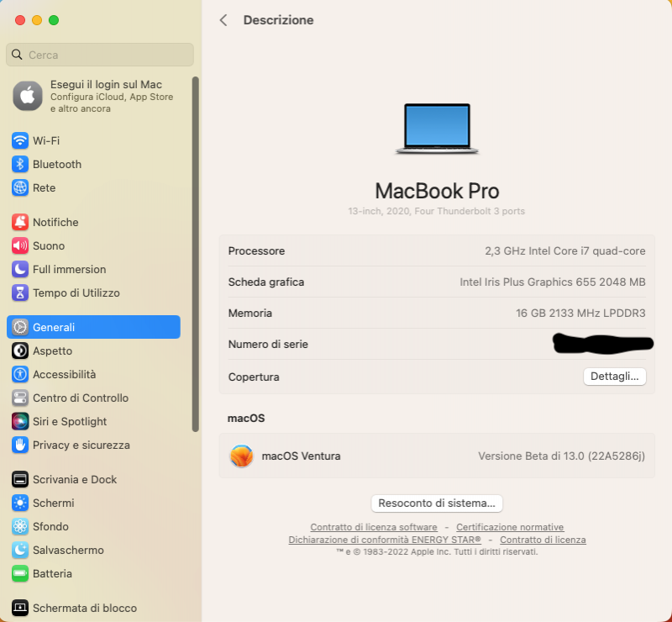
Task: Open Accessibilità via its person icon
Action: pos(20,374)
